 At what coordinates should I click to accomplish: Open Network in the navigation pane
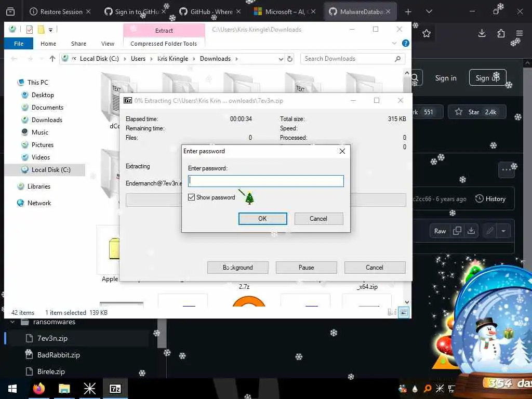pos(39,203)
